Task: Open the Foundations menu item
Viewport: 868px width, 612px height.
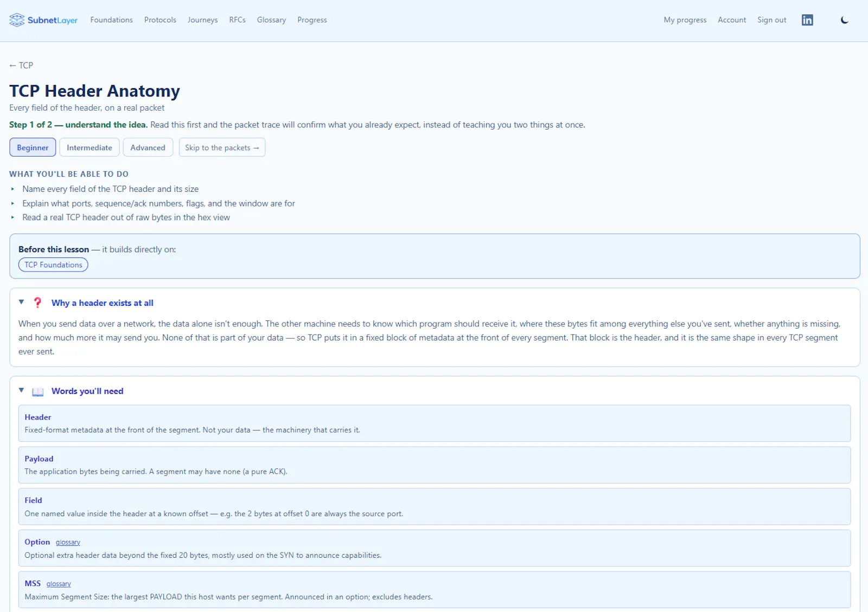Action: pyautogui.click(x=111, y=20)
